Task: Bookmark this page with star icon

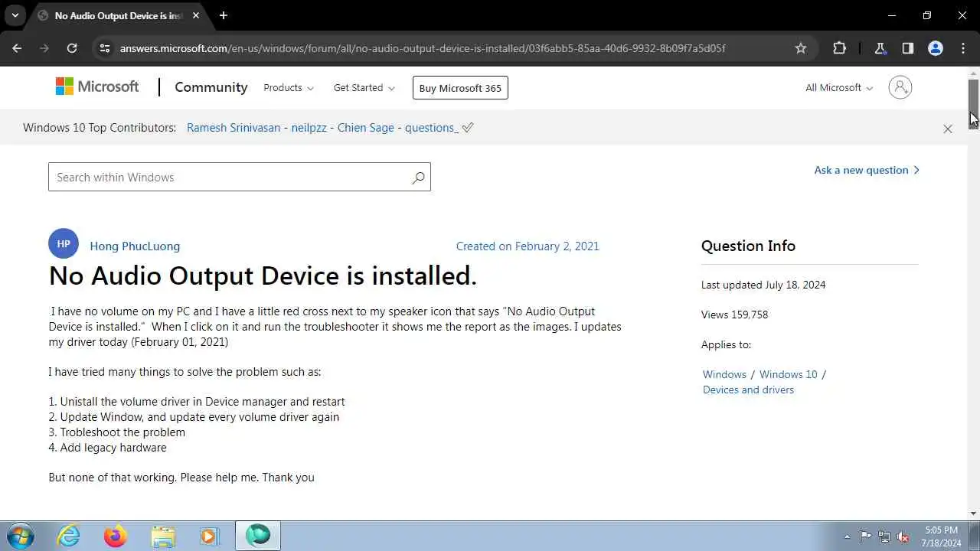Action: point(801,48)
